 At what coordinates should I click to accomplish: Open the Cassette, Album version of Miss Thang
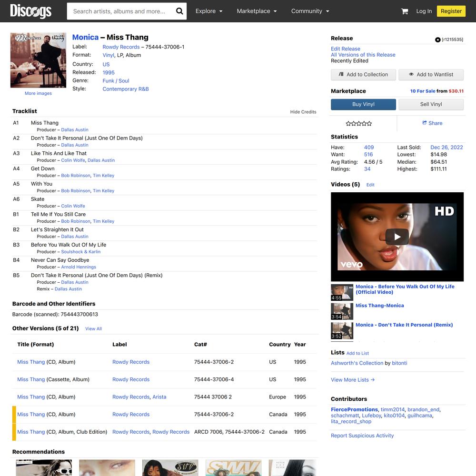click(x=31, y=379)
